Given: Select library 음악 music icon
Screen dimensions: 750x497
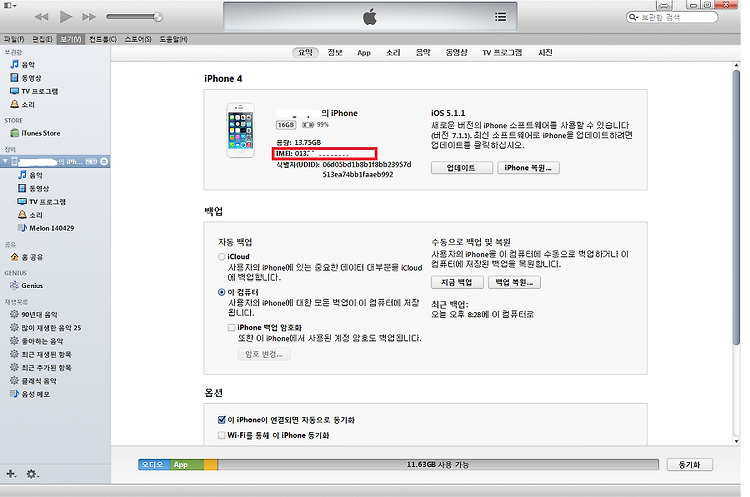Looking at the screenshot, I should point(14,64).
